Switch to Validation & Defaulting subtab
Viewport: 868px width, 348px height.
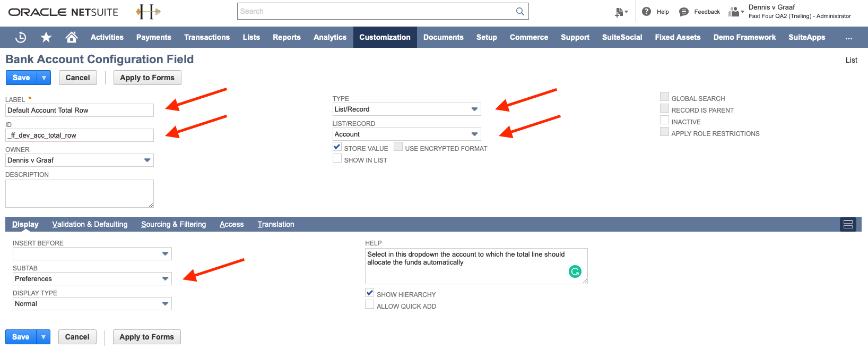point(90,224)
